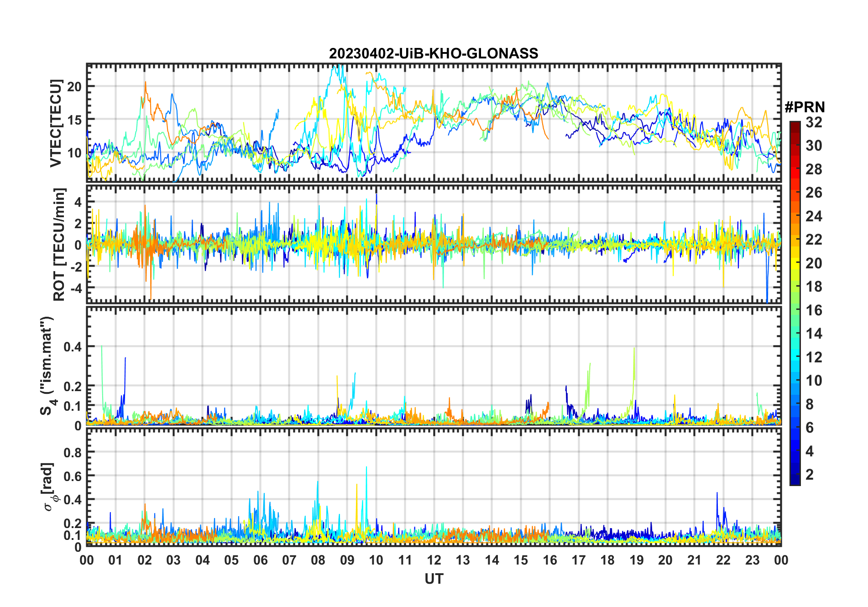Click colorbar tick label 24
Image resolution: width=868 pixels, height=607 pixels.
(814, 216)
